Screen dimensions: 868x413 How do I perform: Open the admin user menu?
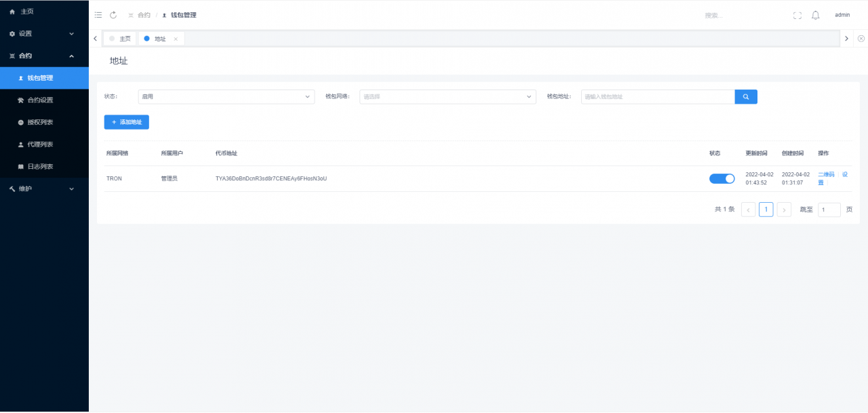tap(842, 15)
